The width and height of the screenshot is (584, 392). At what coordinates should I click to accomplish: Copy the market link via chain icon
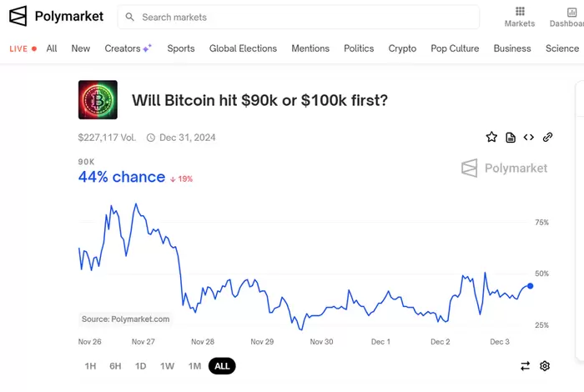547,137
